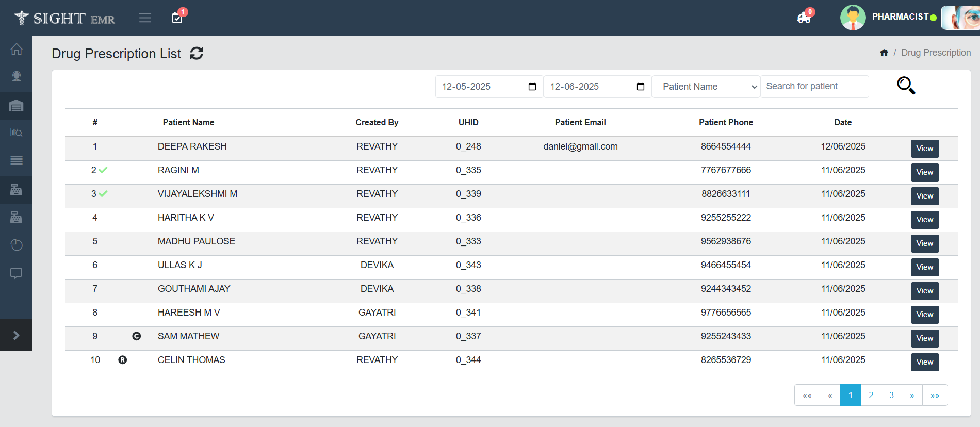Click the ambulance notification icon
Image resolution: width=980 pixels, height=427 pixels.
point(804,19)
